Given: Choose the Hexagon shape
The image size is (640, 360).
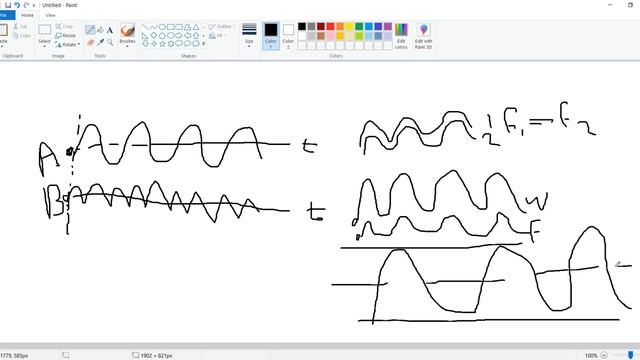Looking at the screenshot, I should 171,36.
